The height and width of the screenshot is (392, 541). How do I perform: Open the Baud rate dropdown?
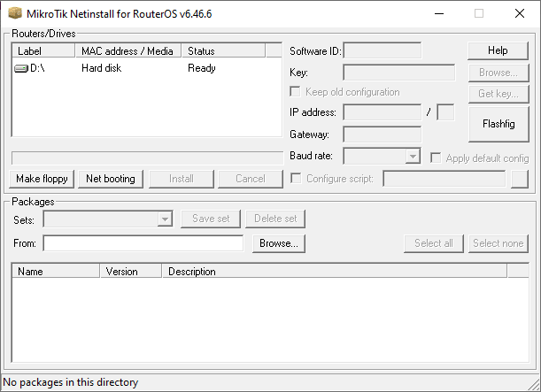(413, 156)
